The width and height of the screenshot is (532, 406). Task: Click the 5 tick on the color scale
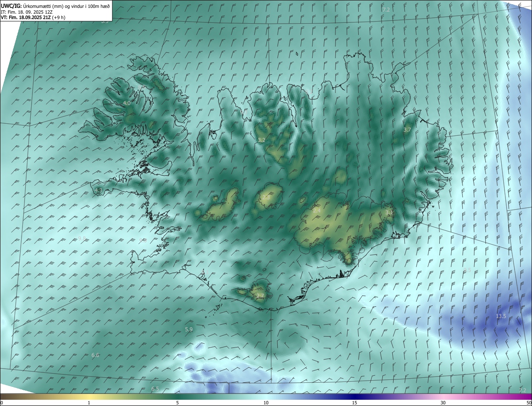[x=177, y=403]
